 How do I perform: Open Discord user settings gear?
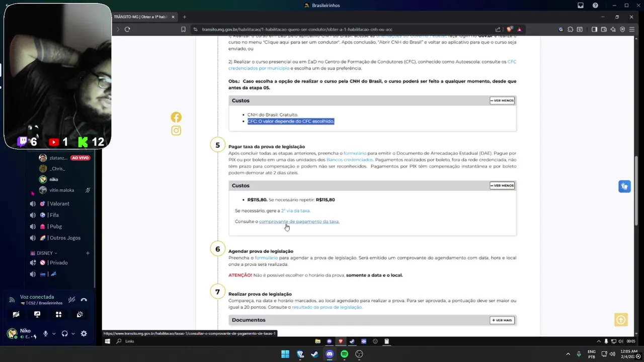point(84,333)
